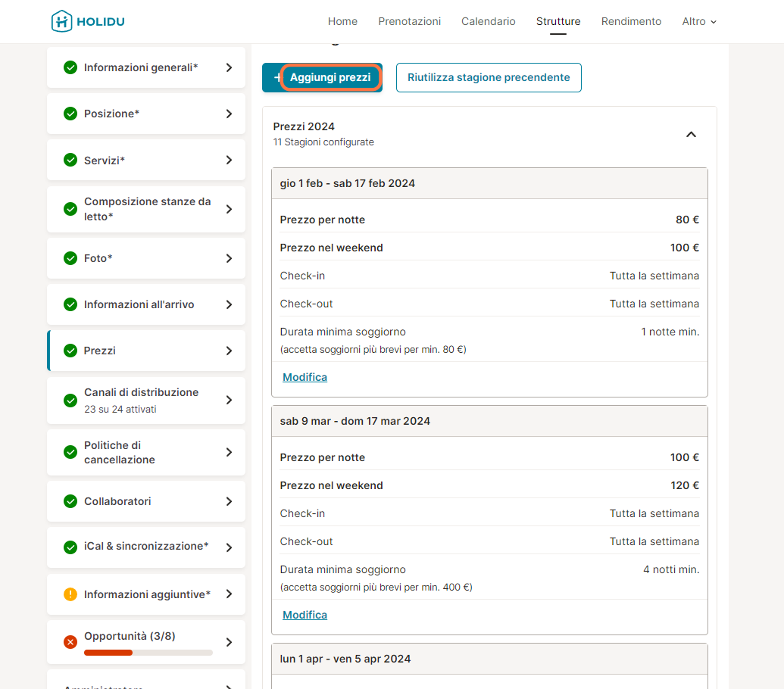This screenshot has width=784, height=689.
Task: Click green checkmark beside Composizione stanze da letto
Action: (70, 209)
